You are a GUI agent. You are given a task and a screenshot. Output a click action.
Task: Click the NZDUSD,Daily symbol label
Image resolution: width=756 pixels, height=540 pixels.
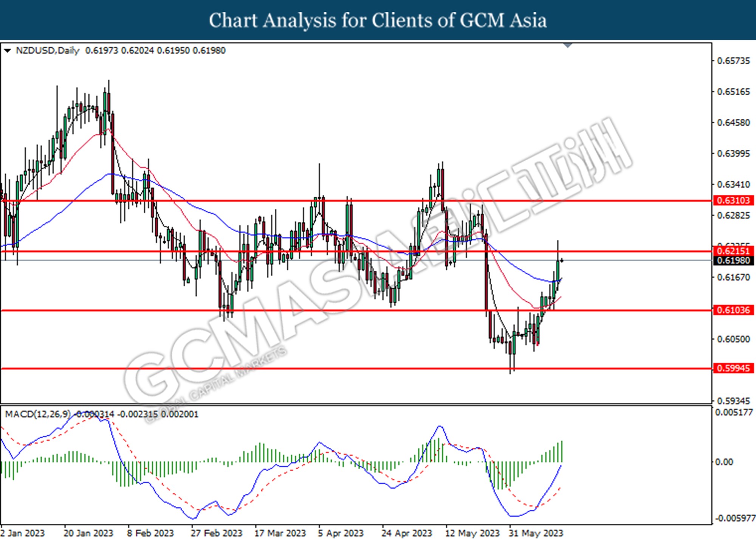click(x=47, y=50)
